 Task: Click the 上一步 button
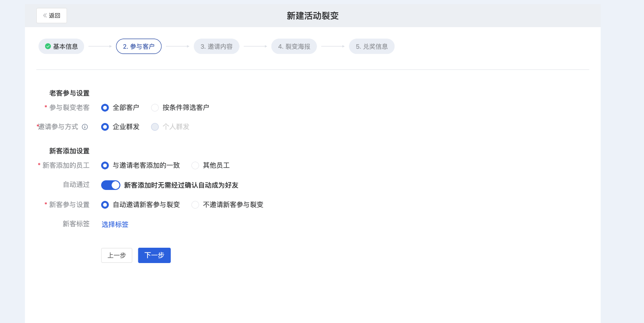[116, 255]
